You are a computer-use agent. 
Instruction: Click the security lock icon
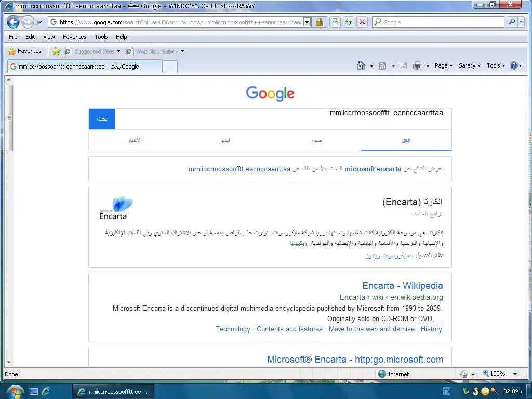(319, 22)
